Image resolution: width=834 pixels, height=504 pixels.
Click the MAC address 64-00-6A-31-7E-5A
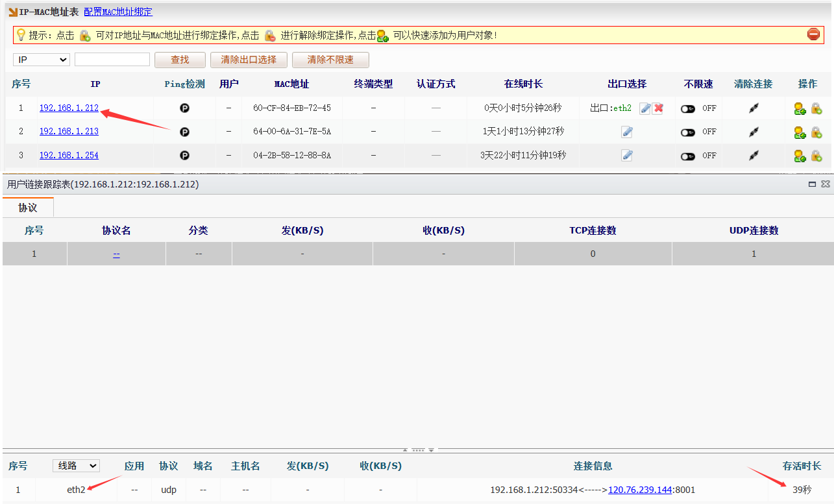coord(292,132)
